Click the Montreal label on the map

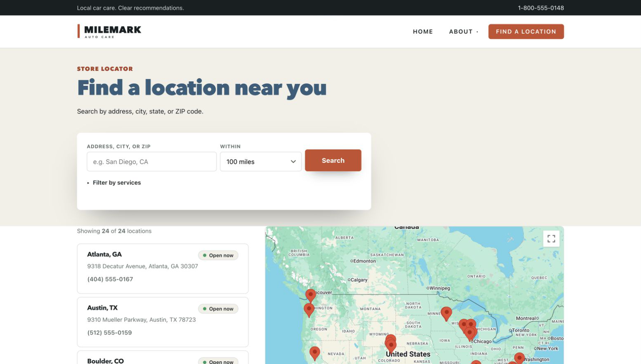pyautogui.click(x=526, y=318)
